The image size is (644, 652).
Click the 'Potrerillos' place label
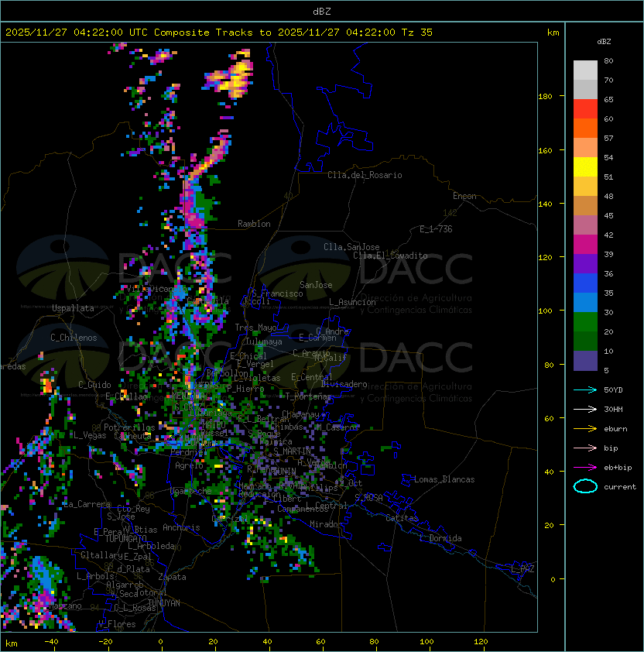(x=129, y=427)
